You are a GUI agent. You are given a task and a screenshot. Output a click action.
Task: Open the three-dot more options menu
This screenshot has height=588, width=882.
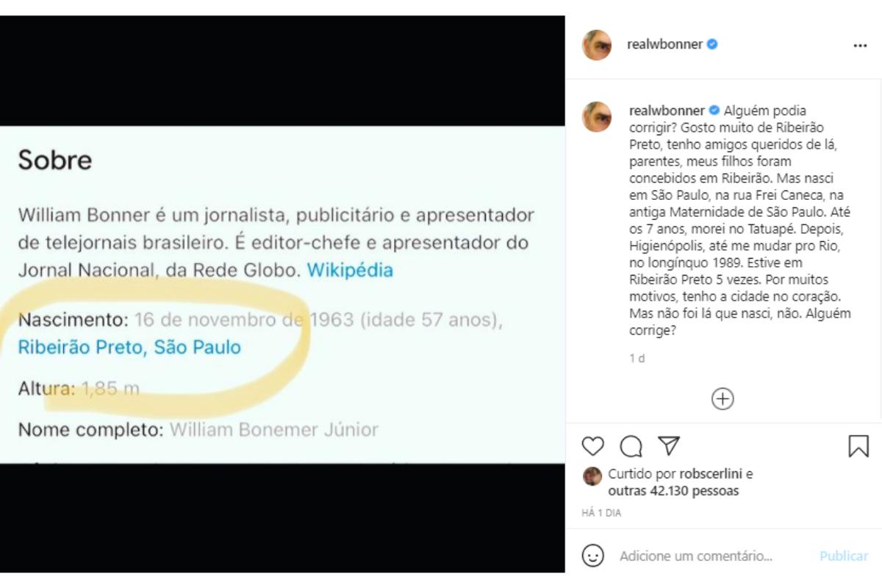tap(860, 46)
